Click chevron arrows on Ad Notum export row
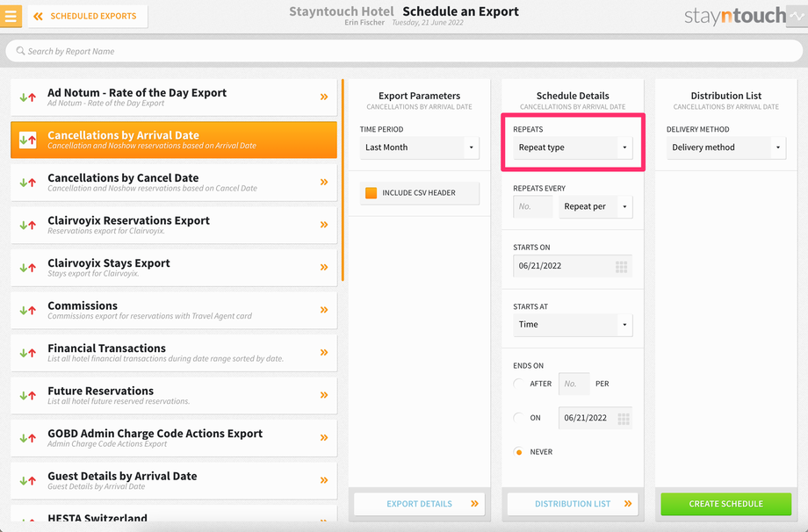The width and height of the screenshot is (808, 532). pos(324,97)
